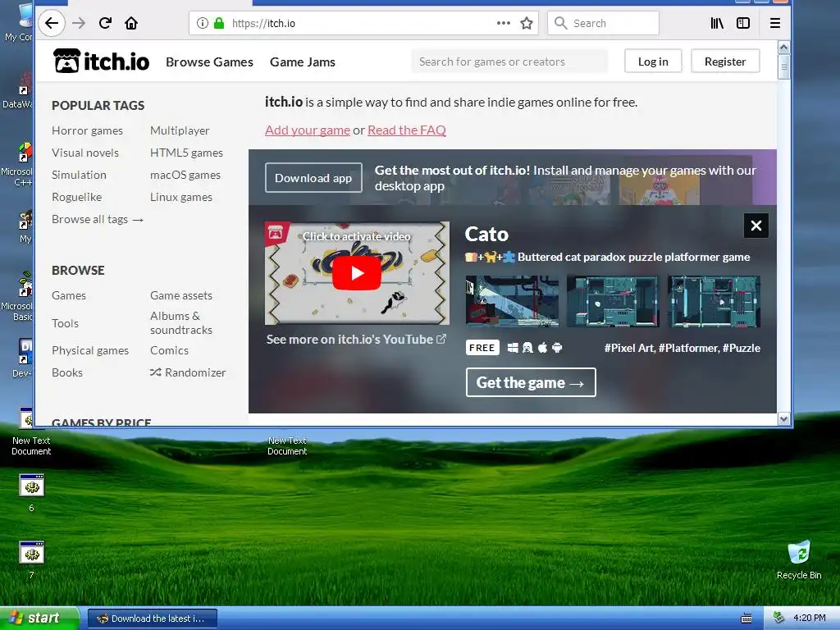Viewport: 840px width, 630px height.
Task: Open the Add your game link
Action: [308, 130]
